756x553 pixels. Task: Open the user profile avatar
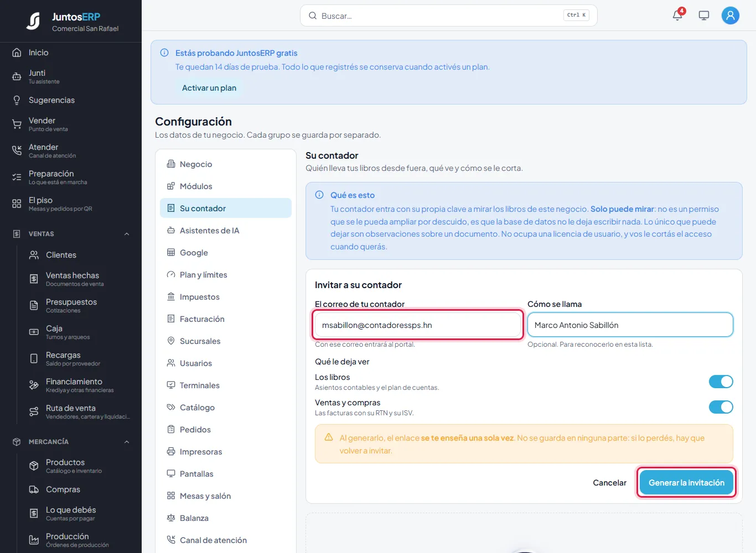tap(731, 15)
